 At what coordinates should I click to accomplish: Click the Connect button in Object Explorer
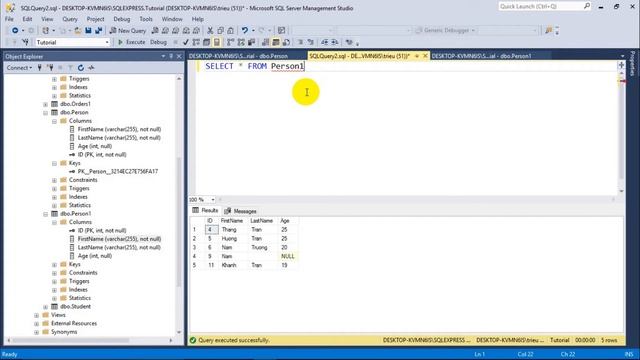tap(19, 68)
